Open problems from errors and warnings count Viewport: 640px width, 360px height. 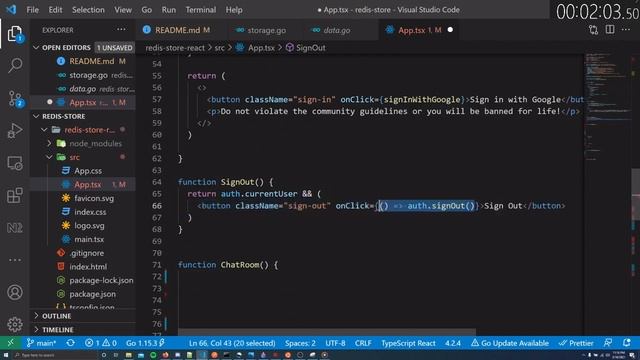pos(100,343)
